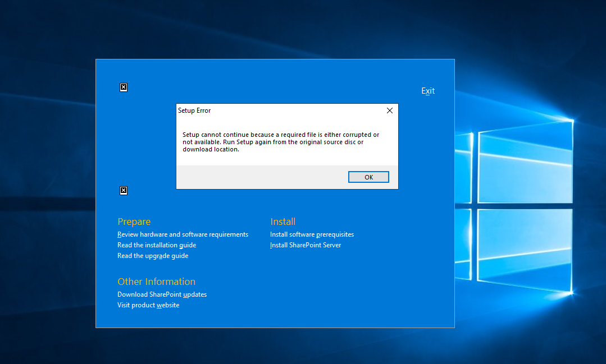Screen dimensions: 606x364
Task: Dismiss the error by clicking OK
Action: (368, 177)
